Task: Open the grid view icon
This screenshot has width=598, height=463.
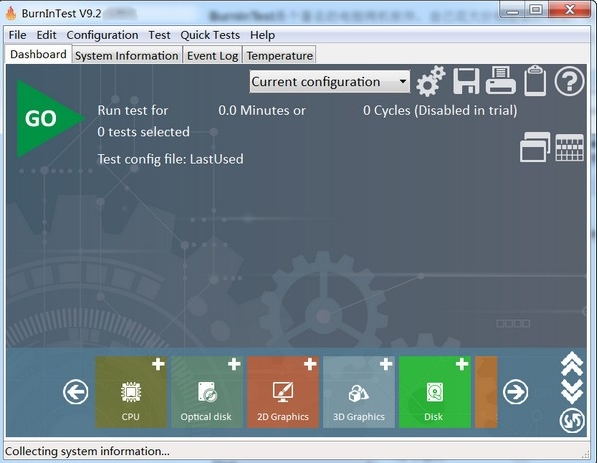Action: pyautogui.click(x=569, y=148)
